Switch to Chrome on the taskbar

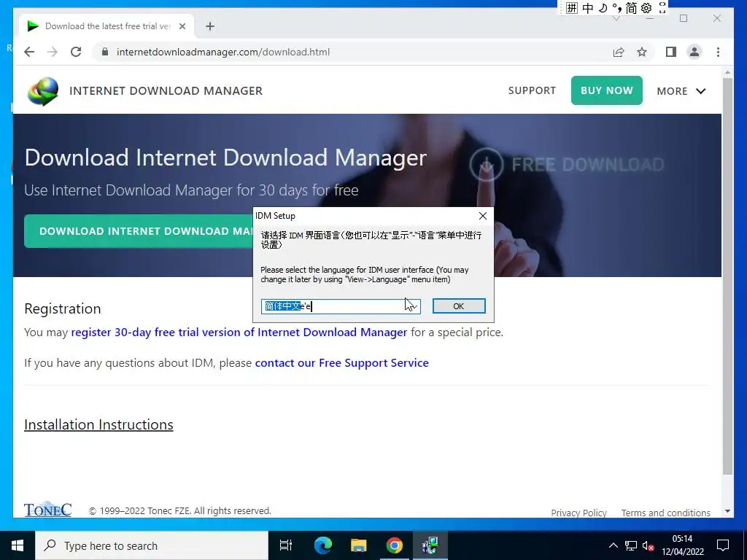coord(395,545)
